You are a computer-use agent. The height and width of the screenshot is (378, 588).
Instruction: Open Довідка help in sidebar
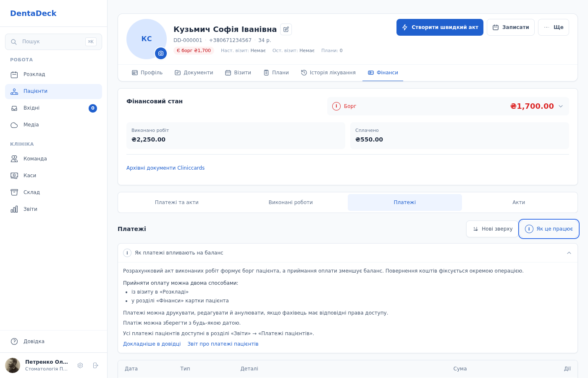(53, 341)
